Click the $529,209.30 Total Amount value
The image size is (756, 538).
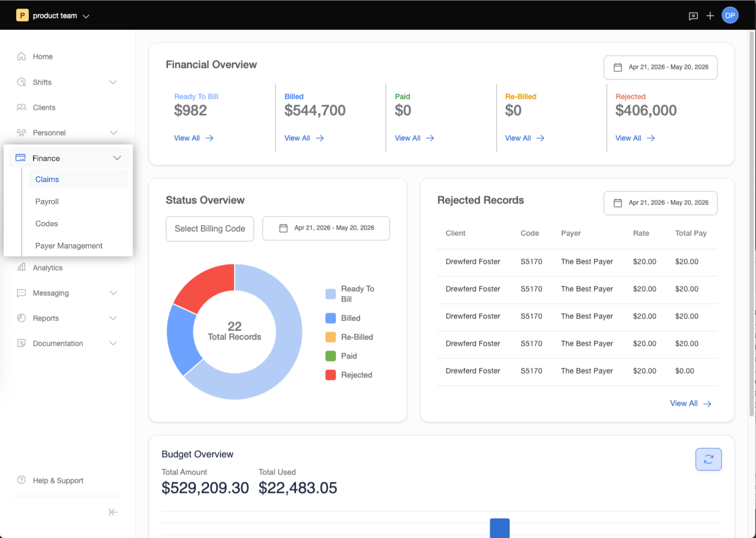(205, 488)
